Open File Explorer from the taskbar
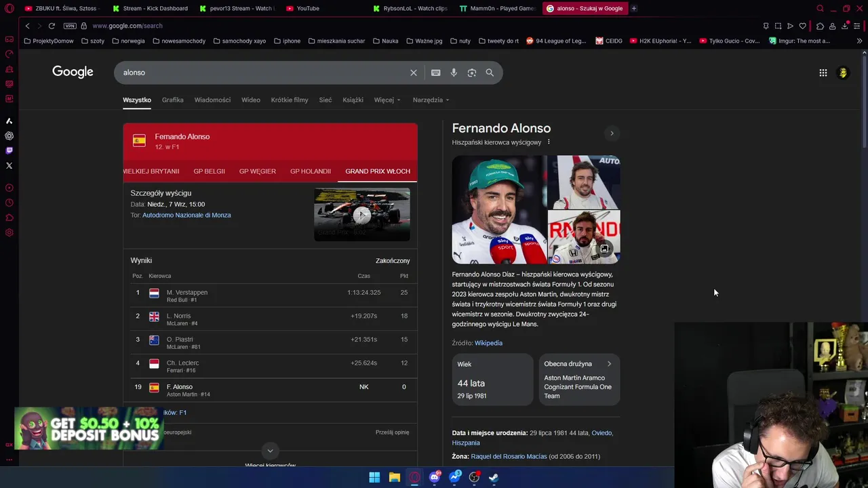868x488 pixels. click(394, 477)
